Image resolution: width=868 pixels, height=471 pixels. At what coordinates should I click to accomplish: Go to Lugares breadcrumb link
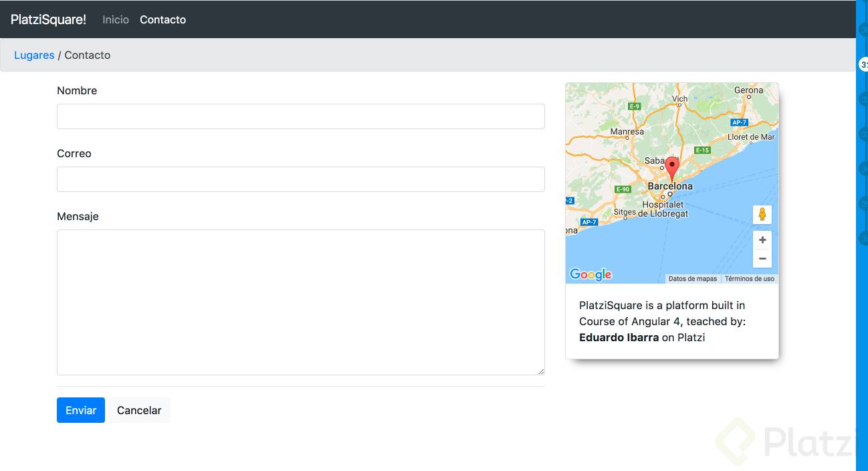(x=34, y=55)
